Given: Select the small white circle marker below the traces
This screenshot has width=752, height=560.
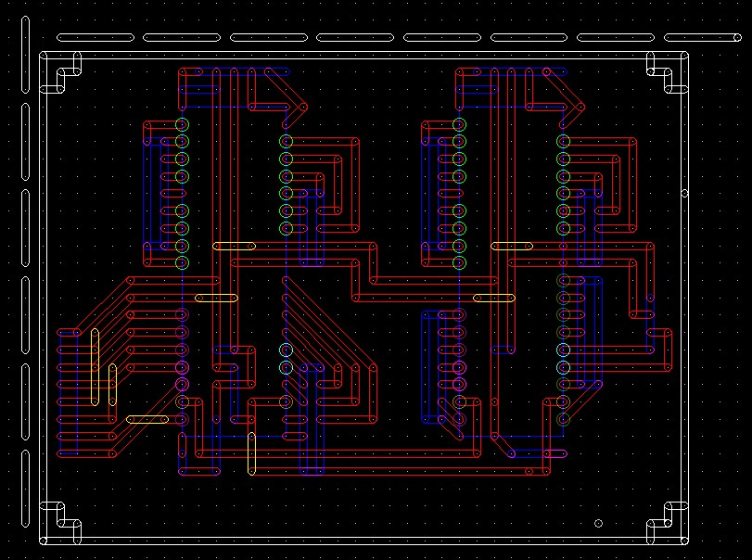Looking at the screenshot, I should click(598, 523).
